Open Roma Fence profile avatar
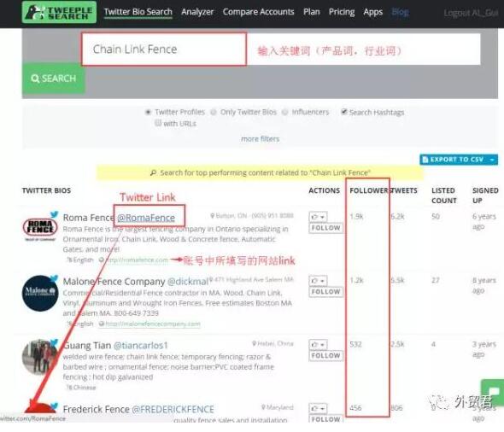This screenshot has height=432, width=504. point(40,228)
